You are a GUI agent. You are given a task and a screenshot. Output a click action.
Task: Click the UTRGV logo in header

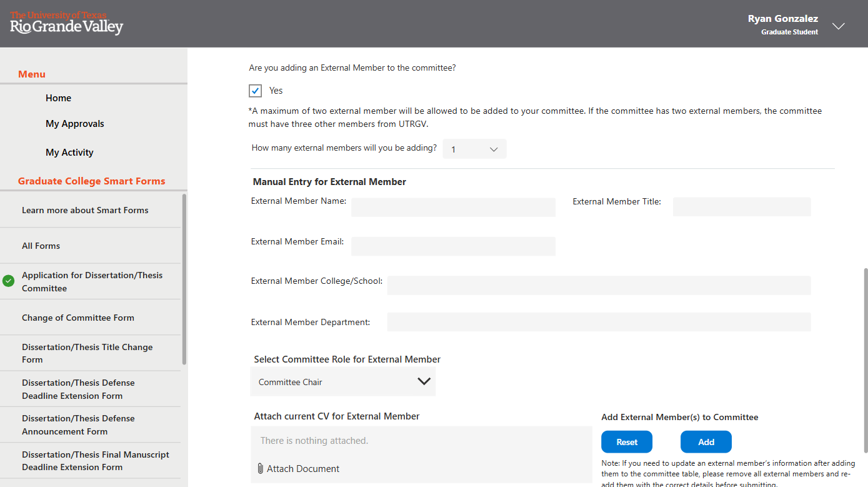[67, 23]
